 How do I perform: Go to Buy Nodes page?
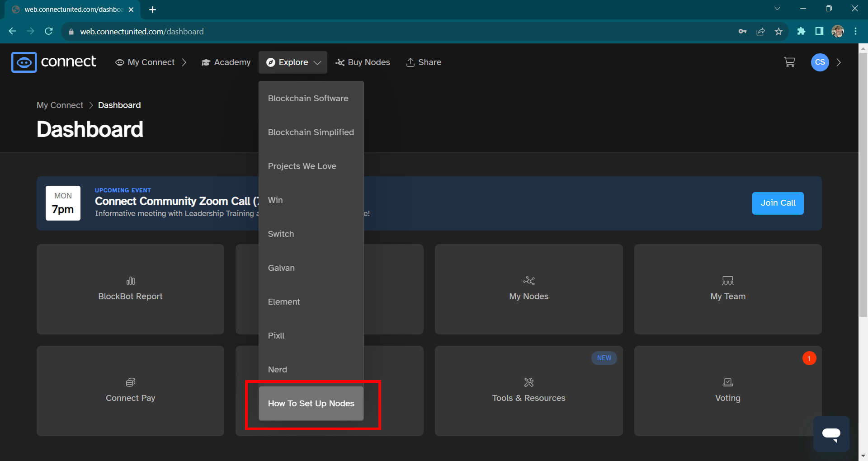[x=363, y=62]
